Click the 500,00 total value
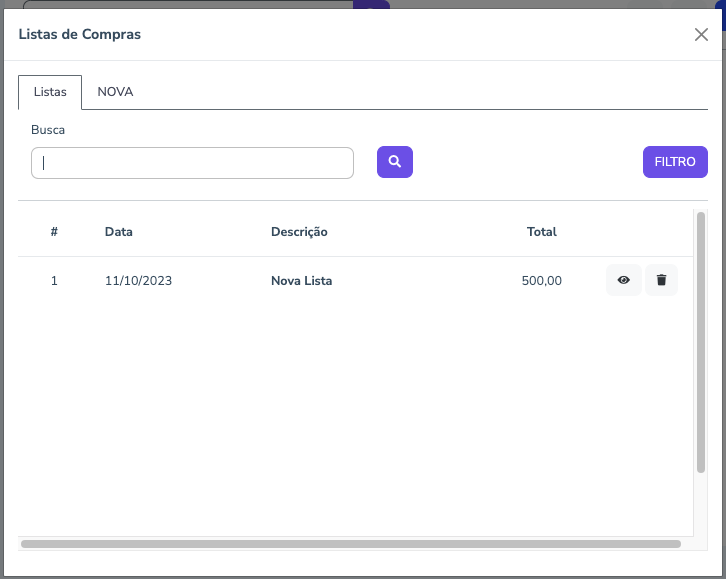The width and height of the screenshot is (726, 579). pyautogui.click(x=541, y=281)
